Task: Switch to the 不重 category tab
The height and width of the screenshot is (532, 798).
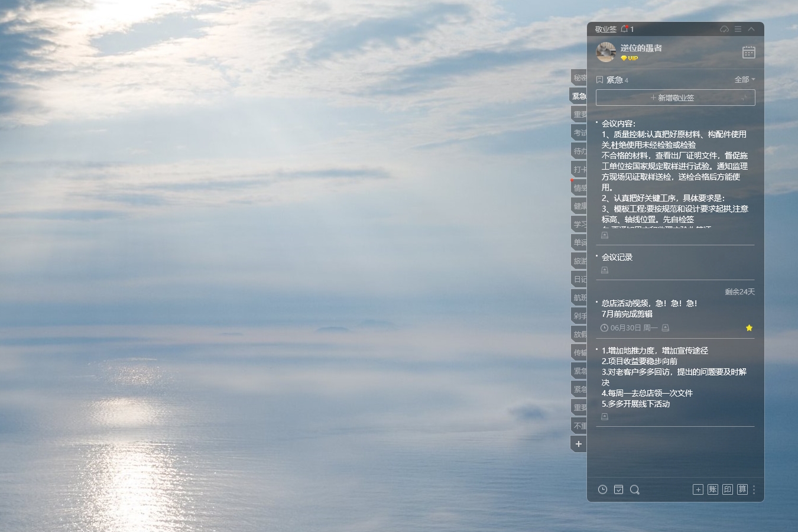Action: pyautogui.click(x=579, y=426)
